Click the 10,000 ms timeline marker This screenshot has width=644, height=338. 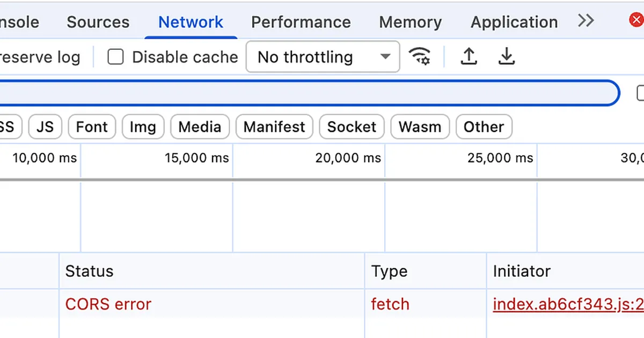45,158
